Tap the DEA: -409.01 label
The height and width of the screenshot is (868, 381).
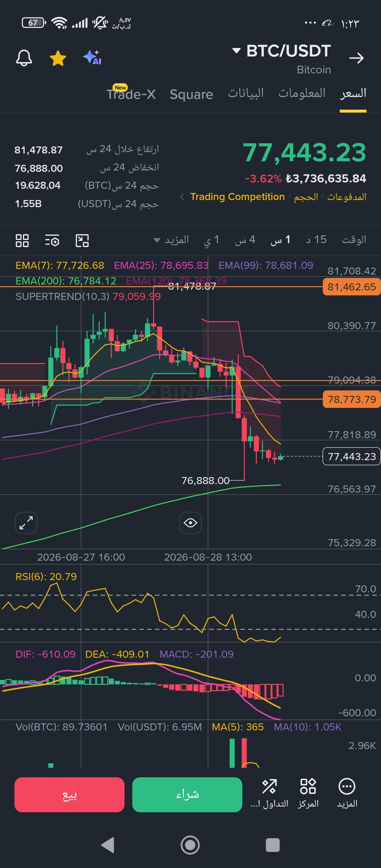[x=117, y=654]
